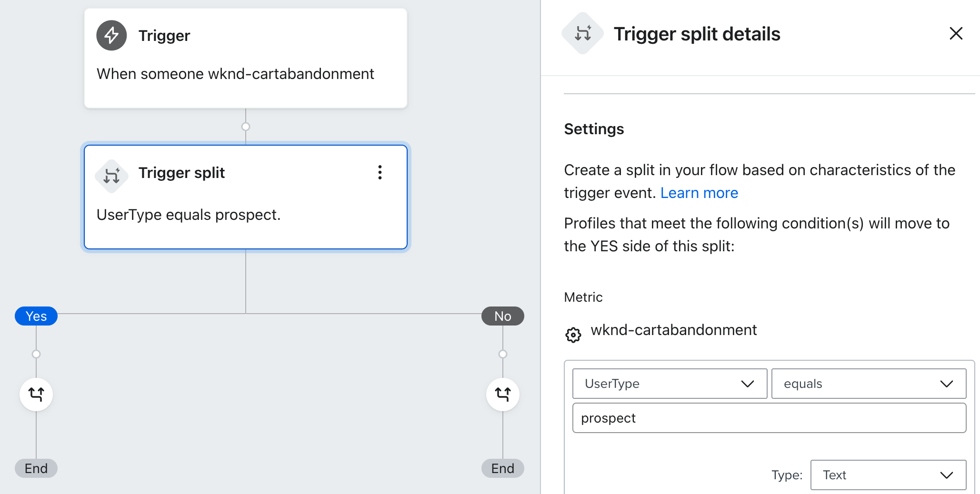
Task: Open the Trigger split three-dot menu
Action: coord(380,172)
